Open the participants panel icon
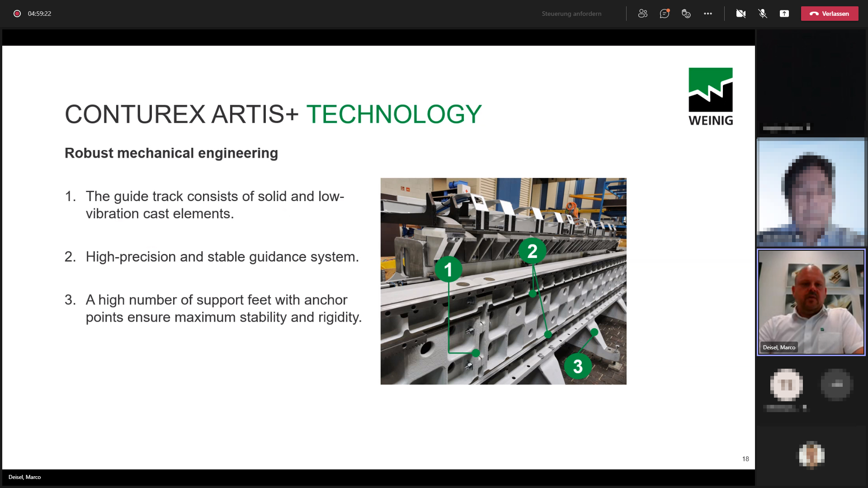868x488 pixels. tap(642, 14)
